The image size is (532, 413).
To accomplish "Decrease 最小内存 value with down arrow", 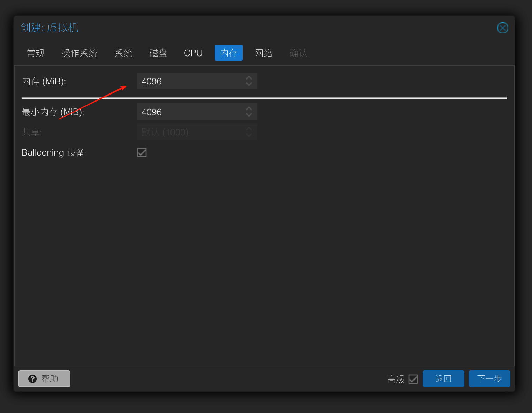I will [249, 115].
